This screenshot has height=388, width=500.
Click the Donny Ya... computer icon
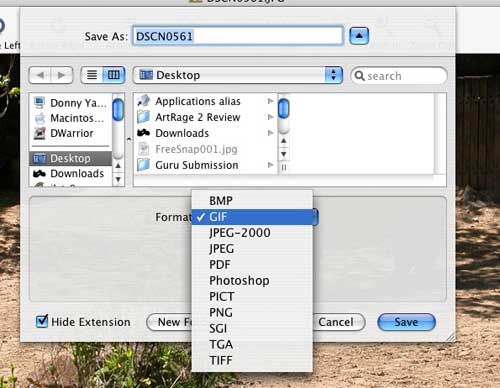(40, 103)
